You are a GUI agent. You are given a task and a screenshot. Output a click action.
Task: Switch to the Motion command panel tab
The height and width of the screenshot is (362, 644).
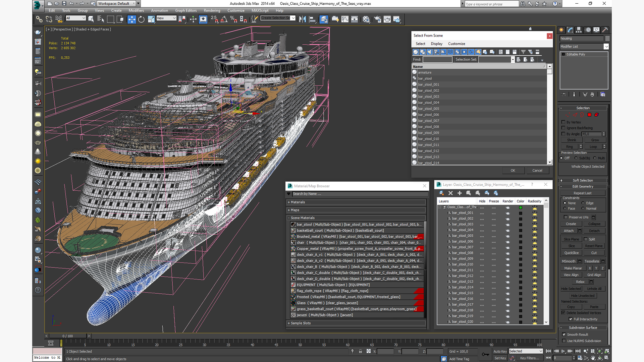pyautogui.click(x=588, y=30)
